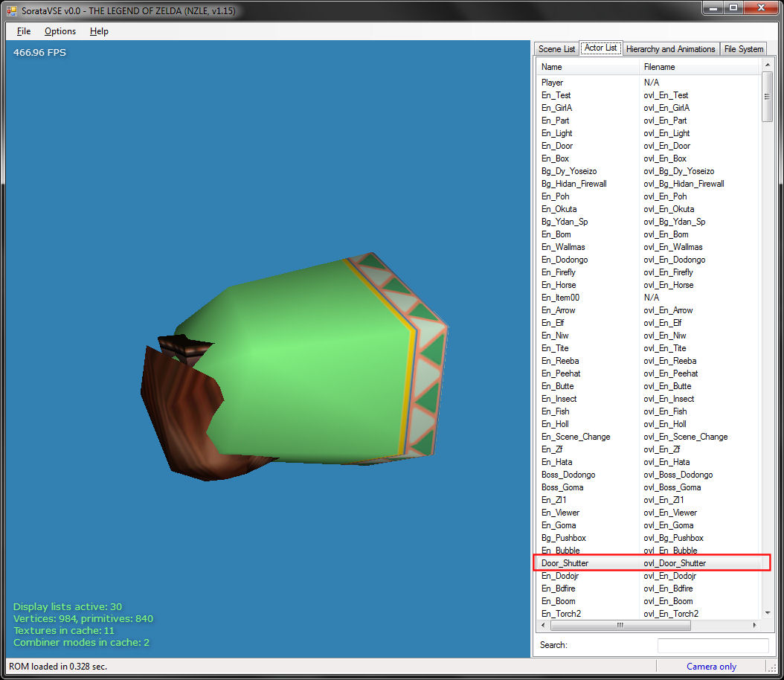Image resolution: width=784 pixels, height=680 pixels.
Task: Select the En_Tite actor row
Action: pos(649,348)
